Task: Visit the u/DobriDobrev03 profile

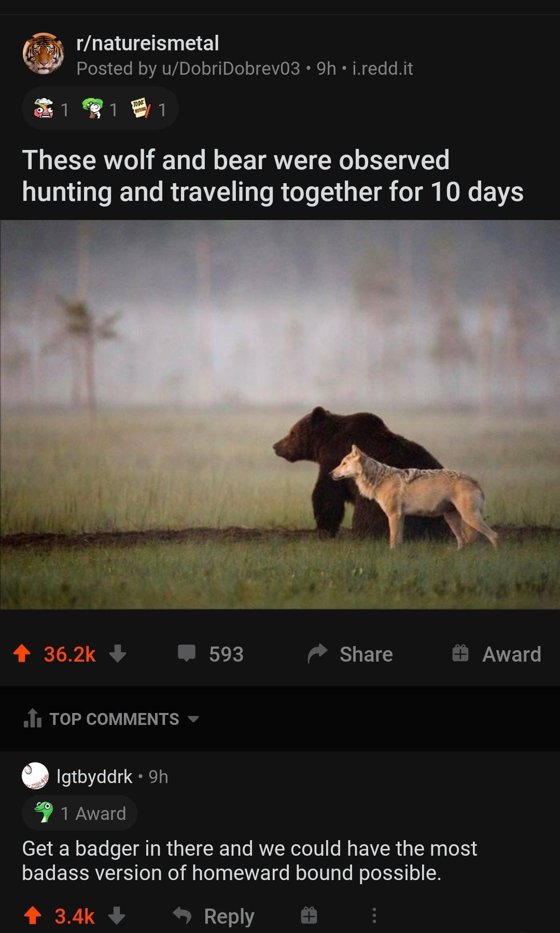Action: point(231,68)
